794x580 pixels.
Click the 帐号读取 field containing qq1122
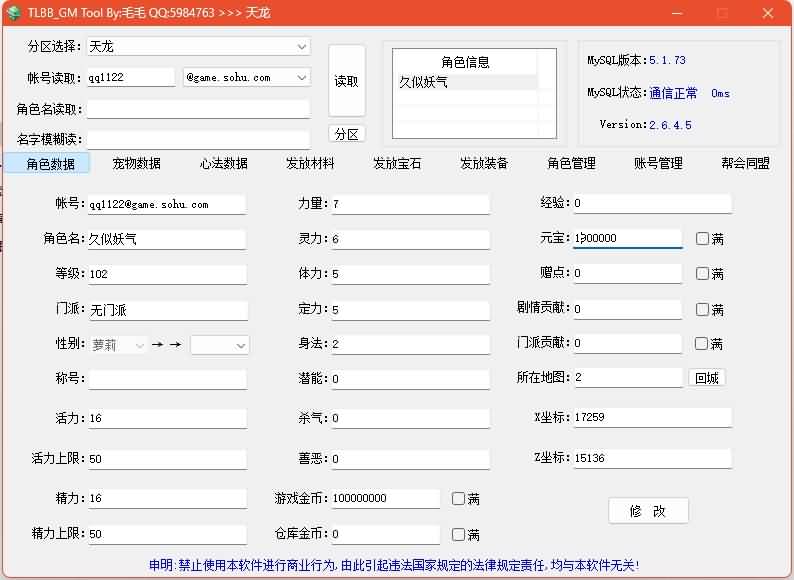tap(131, 78)
